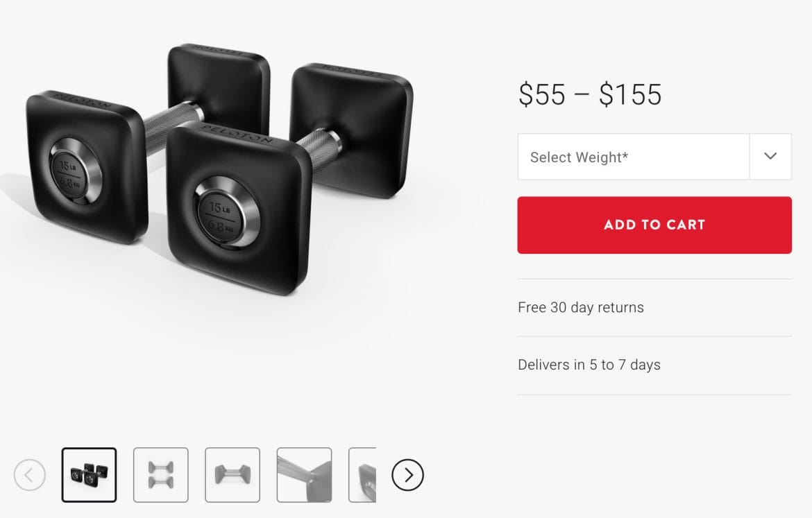Click the Delivers in 5 to 7 days text
Image resolution: width=812 pixels, height=518 pixels.
coord(589,365)
